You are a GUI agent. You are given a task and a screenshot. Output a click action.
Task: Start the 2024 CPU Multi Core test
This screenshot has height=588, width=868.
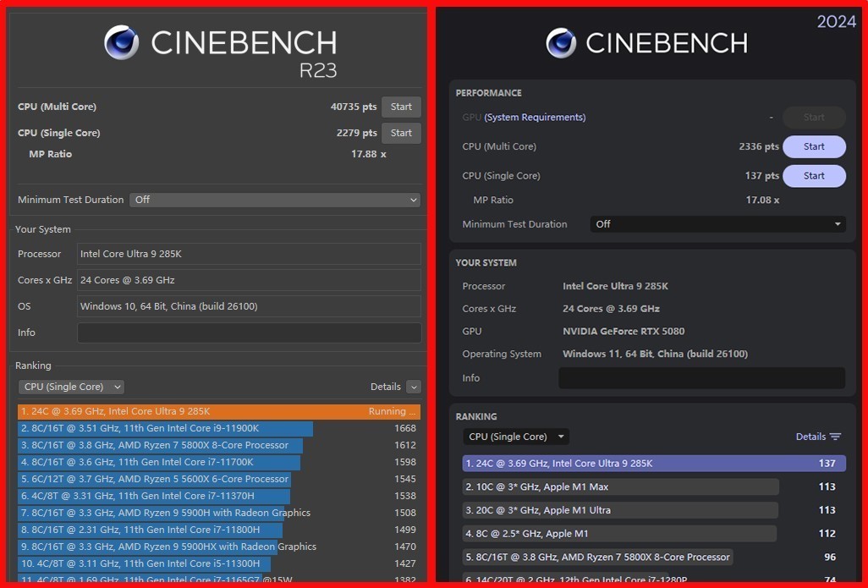point(813,146)
